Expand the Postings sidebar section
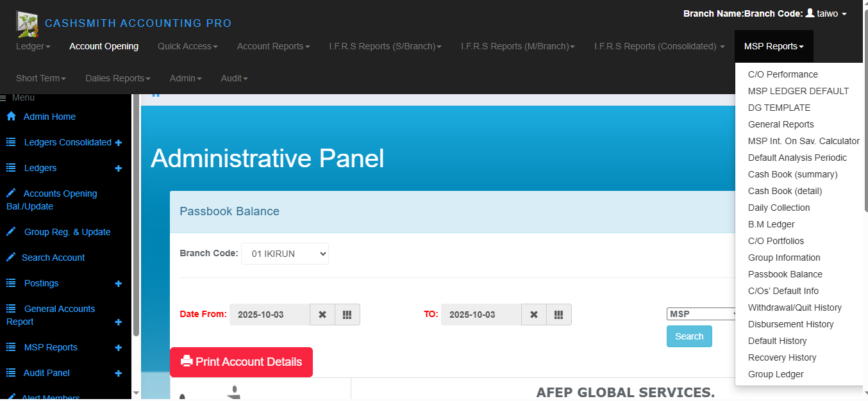Screen dimensions: 868x401 119,284
